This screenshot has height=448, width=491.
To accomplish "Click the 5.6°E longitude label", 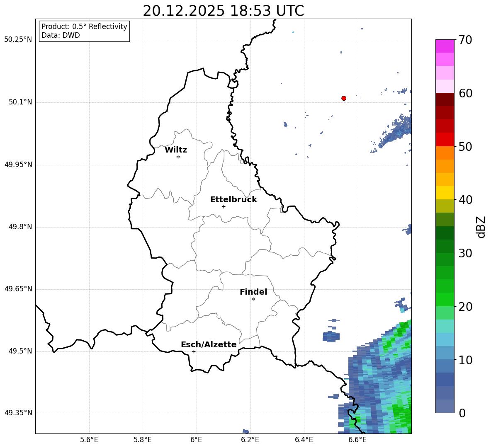I will point(89,440).
